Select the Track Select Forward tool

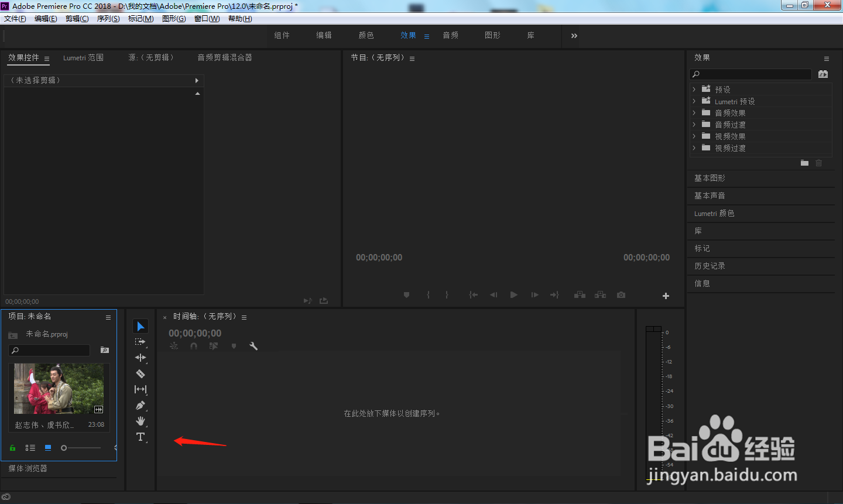(x=140, y=342)
